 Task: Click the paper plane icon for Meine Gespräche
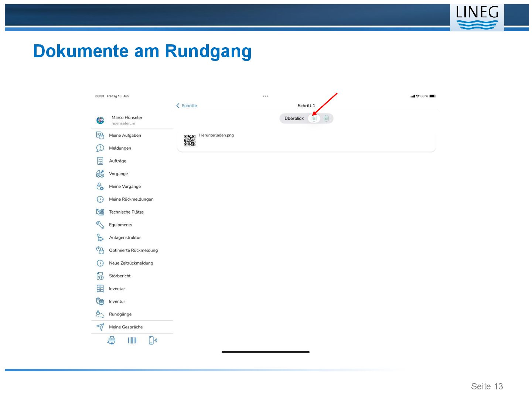point(100,327)
